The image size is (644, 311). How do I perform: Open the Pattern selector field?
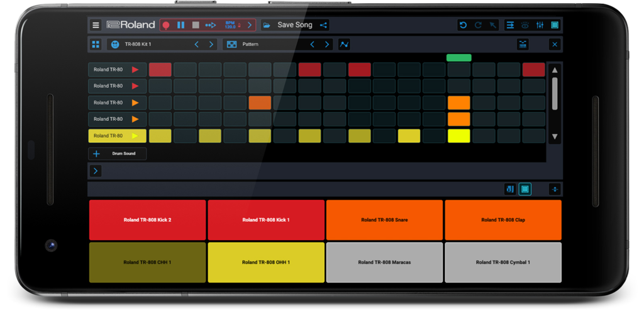[x=278, y=45]
